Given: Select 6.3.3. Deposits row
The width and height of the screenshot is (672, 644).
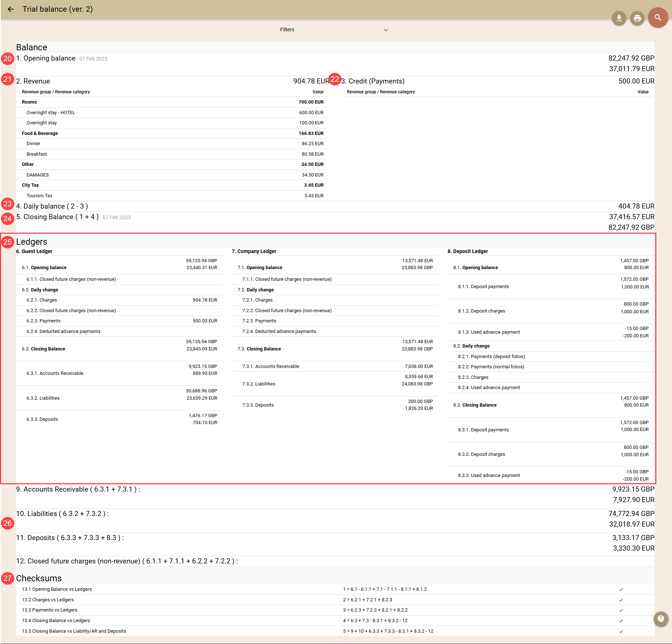Looking at the screenshot, I should [x=120, y=419].
